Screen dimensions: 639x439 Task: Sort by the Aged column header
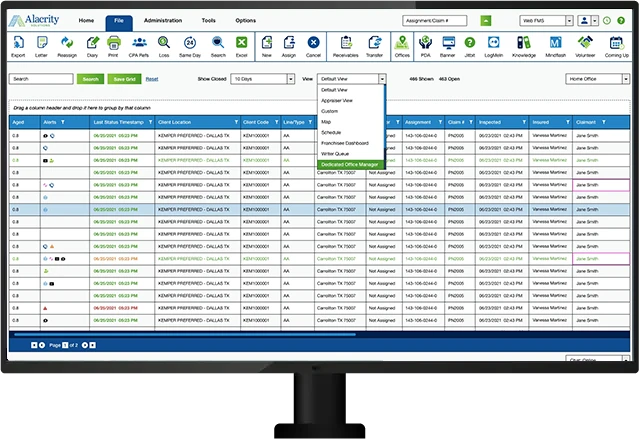pyautogui.click(x=24, y=122)
